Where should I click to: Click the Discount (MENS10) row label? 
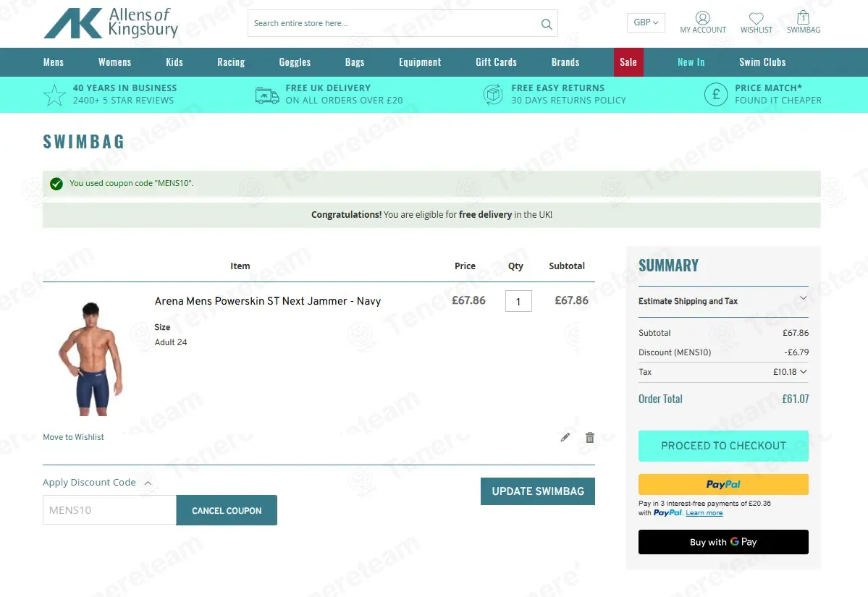(x=674, y=352)
